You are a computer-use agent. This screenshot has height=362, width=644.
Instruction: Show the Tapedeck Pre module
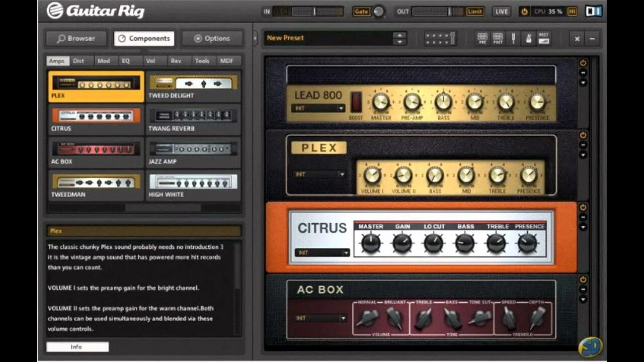coord(482,39)
